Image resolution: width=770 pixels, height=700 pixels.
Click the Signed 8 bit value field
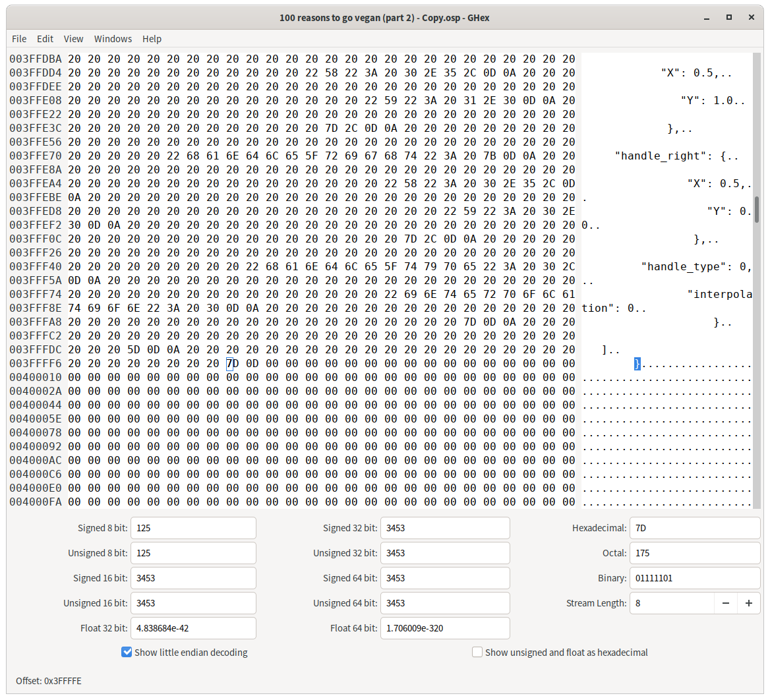click(x=192, y=528)
